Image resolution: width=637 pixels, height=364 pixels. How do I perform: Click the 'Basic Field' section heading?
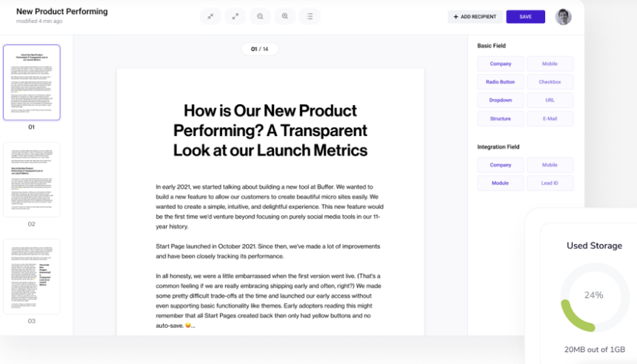pos(491,46)
